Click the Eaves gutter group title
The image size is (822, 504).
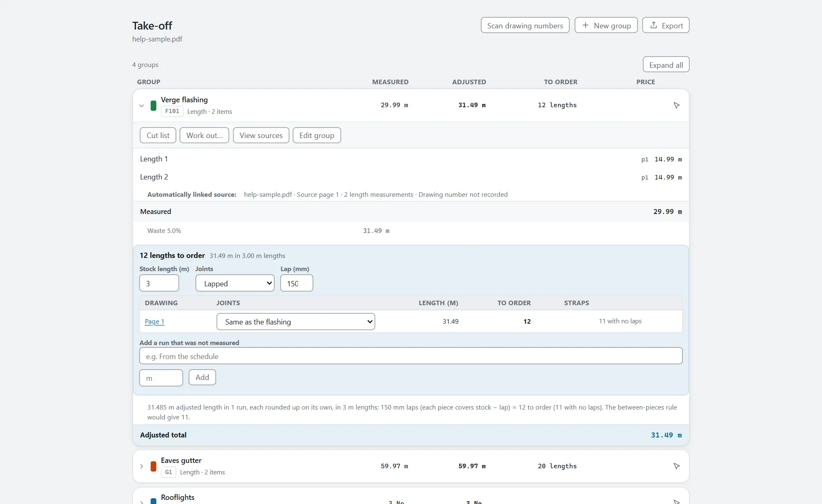coord(181,460)
